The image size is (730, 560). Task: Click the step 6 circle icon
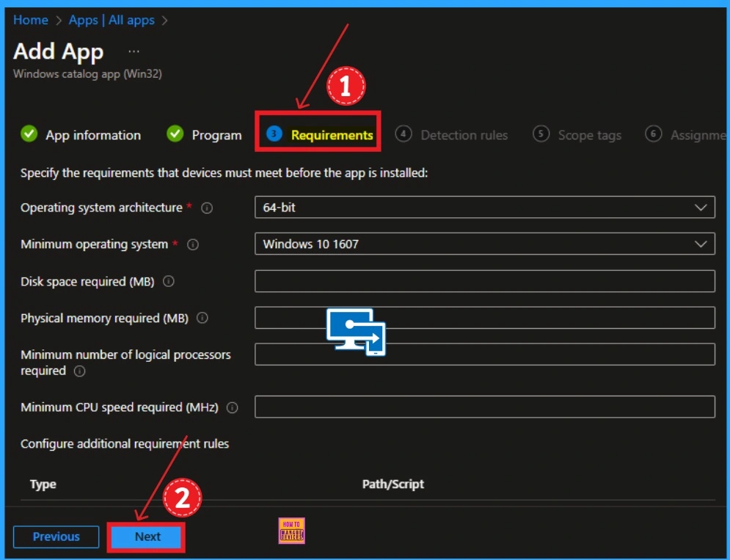pyautogui.click(x=653, y=134)
